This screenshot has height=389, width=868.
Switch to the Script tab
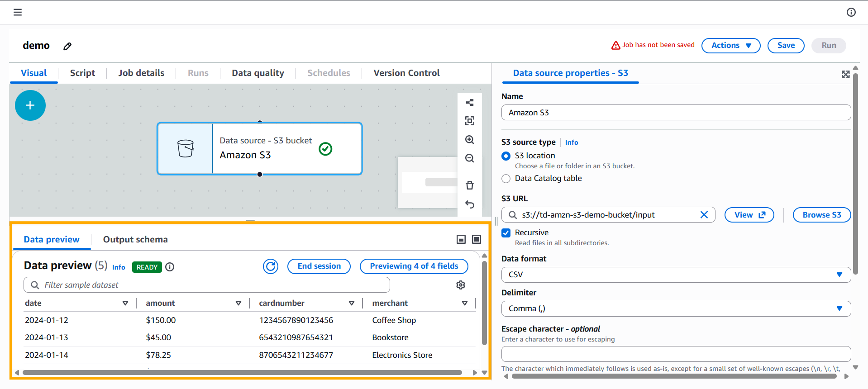tap(82, 73)
